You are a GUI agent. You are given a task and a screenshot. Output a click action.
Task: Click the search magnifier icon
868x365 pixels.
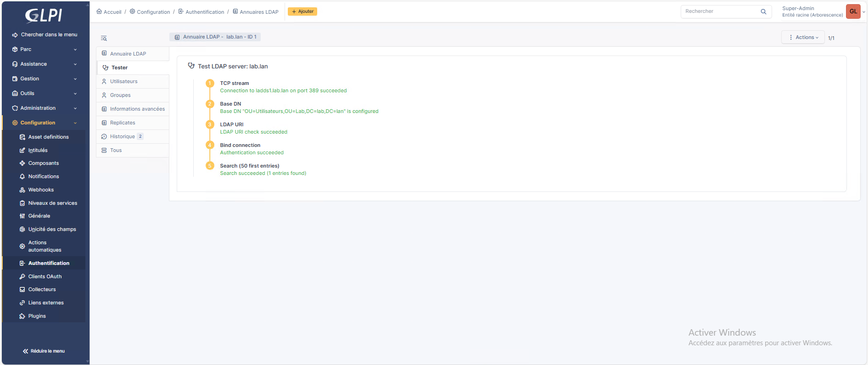pyautogui.click(x=763, y=11)
